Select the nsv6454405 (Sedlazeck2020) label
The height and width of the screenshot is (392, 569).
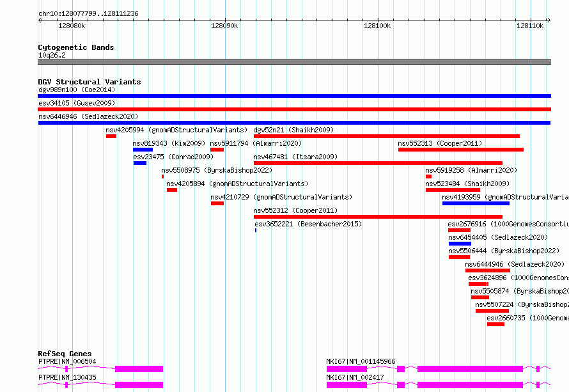[498, 237]
